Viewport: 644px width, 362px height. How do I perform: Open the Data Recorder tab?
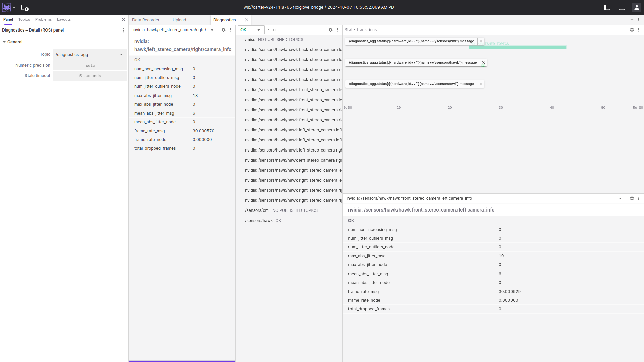(x=146, y=20)
